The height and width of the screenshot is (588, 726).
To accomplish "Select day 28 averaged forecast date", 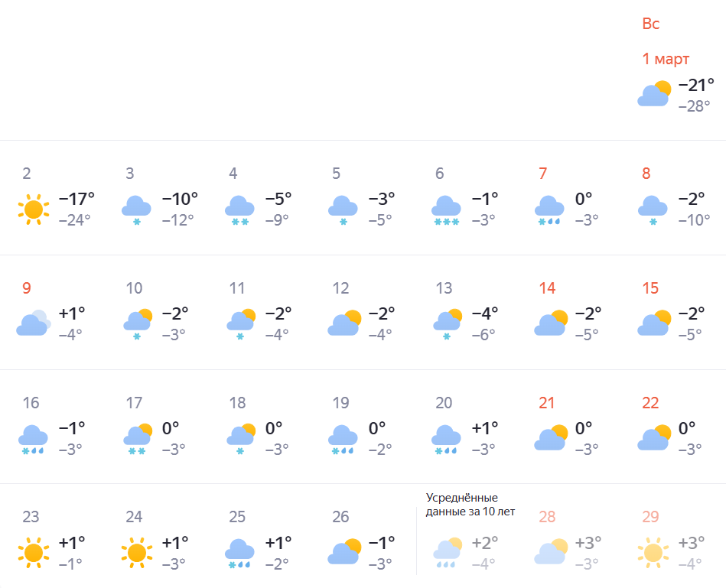I will coord(547,517).
